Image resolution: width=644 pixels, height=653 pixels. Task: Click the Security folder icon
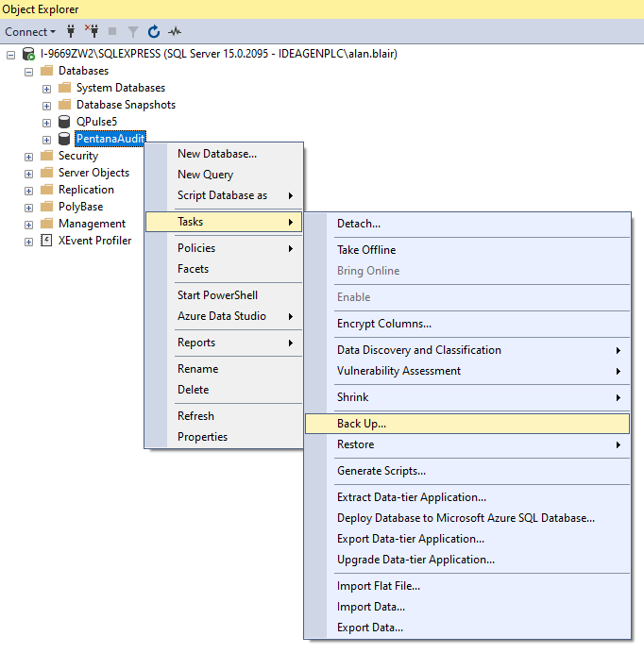pos(46,156)
